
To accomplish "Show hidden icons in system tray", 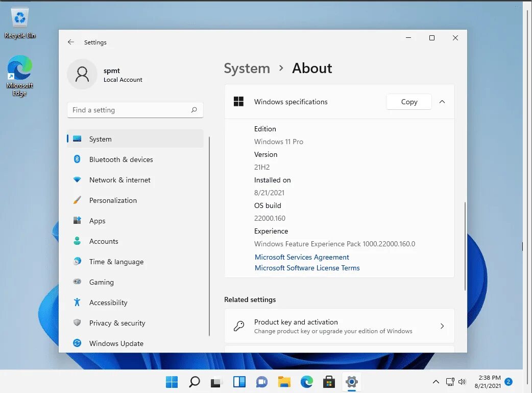I will tap(436, 382).
